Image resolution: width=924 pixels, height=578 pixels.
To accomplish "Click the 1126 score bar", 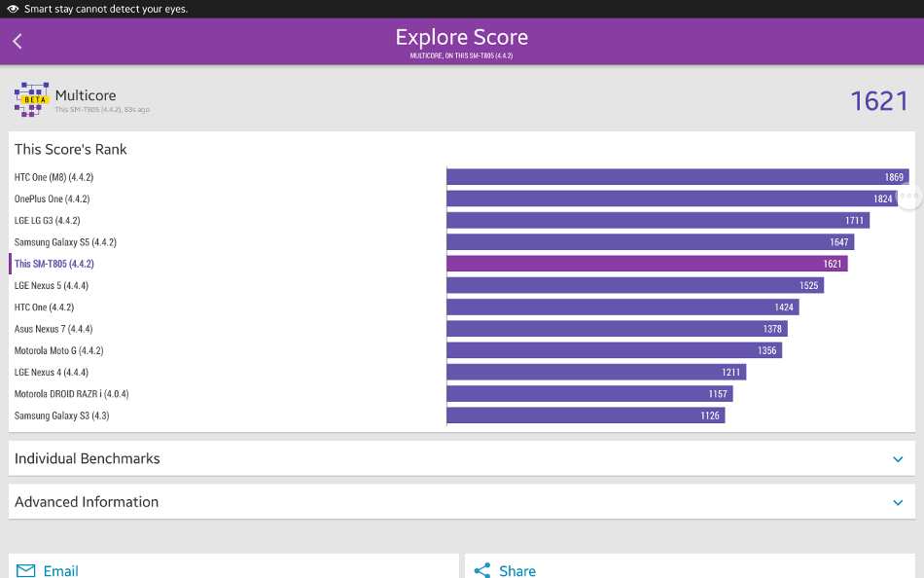I will (586, 415).
